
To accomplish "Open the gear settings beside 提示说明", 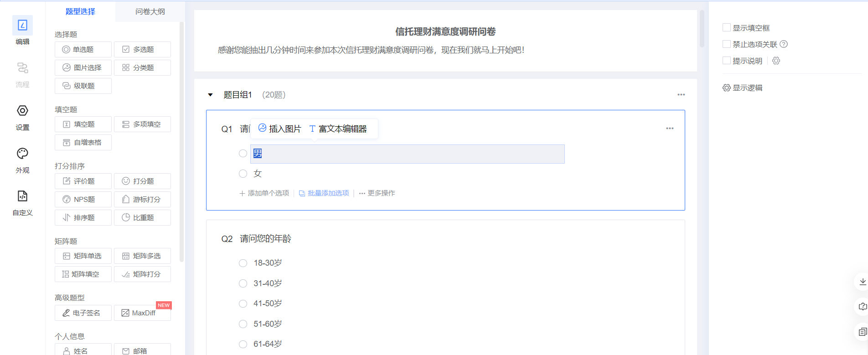I will click(x=776, y=61).
